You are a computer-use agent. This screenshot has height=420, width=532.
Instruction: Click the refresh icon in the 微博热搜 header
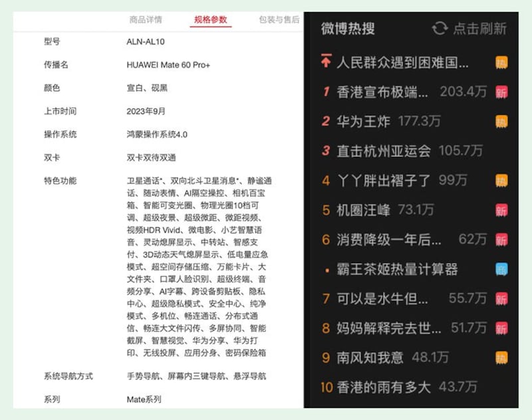point(439,29)
